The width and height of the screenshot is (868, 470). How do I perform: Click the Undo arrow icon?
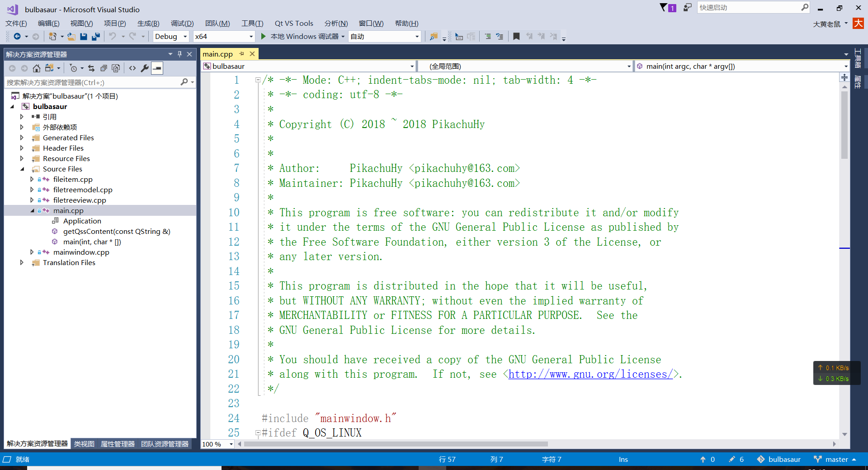click(x=113, y=36)
